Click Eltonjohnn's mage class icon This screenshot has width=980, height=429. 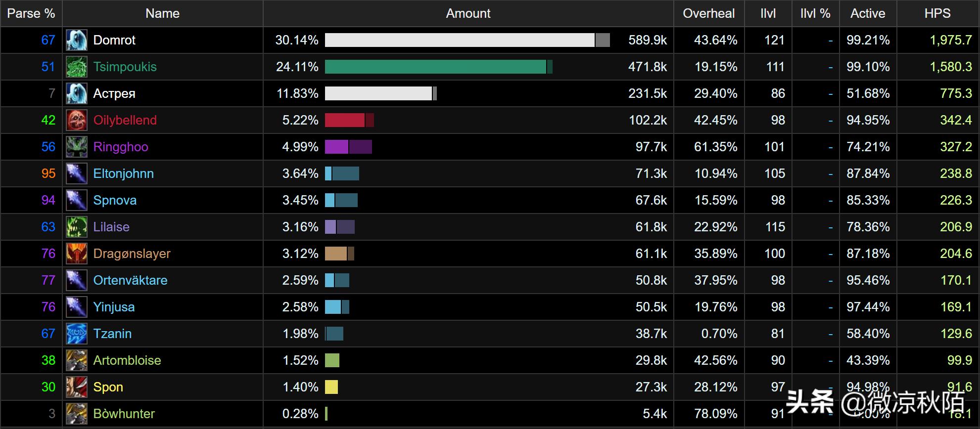(x=77, y=173)
